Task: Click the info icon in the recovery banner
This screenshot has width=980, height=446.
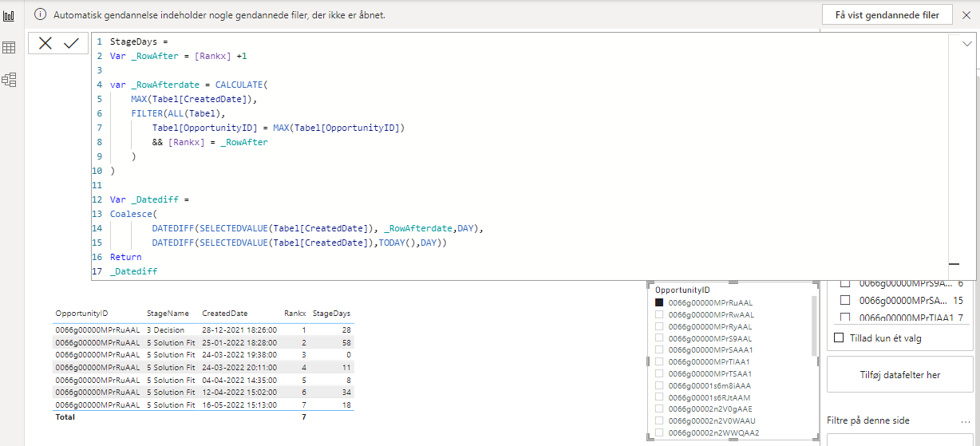Action: pos(40,15)
